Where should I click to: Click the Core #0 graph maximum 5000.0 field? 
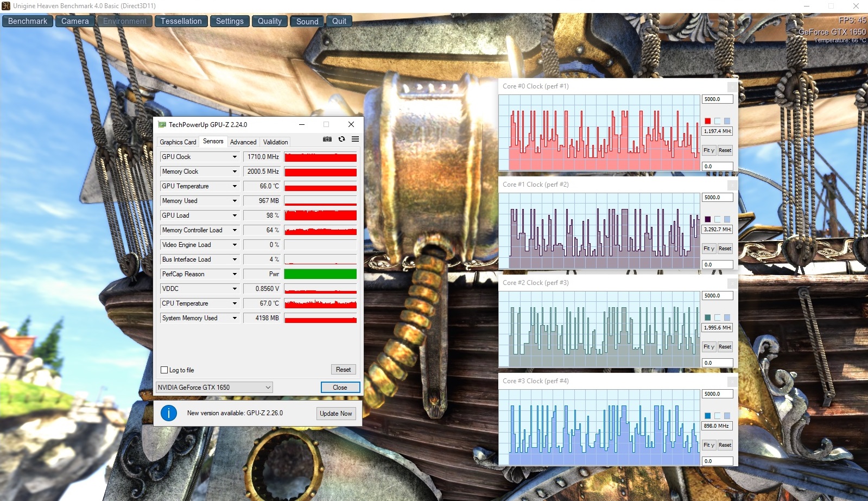point(718,99)
